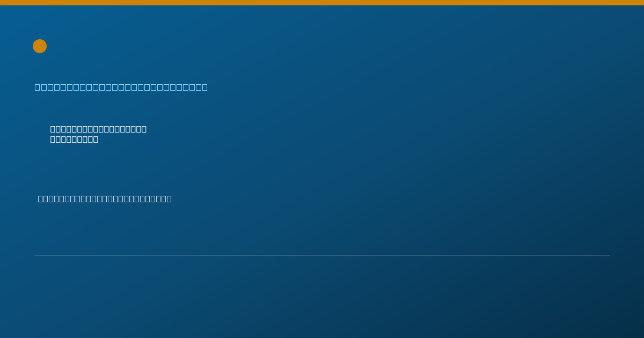Click the first box of the shorter white line

(53, 139)
